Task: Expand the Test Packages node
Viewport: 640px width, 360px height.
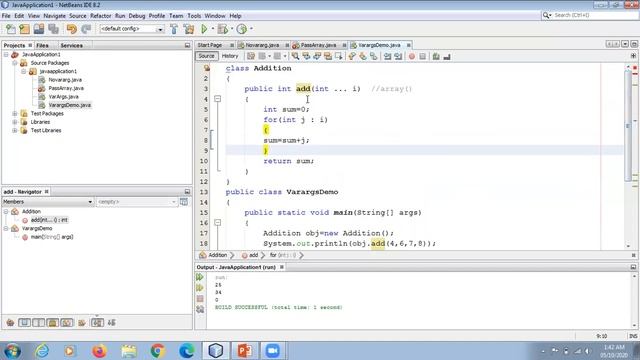Action: [15, 113]
